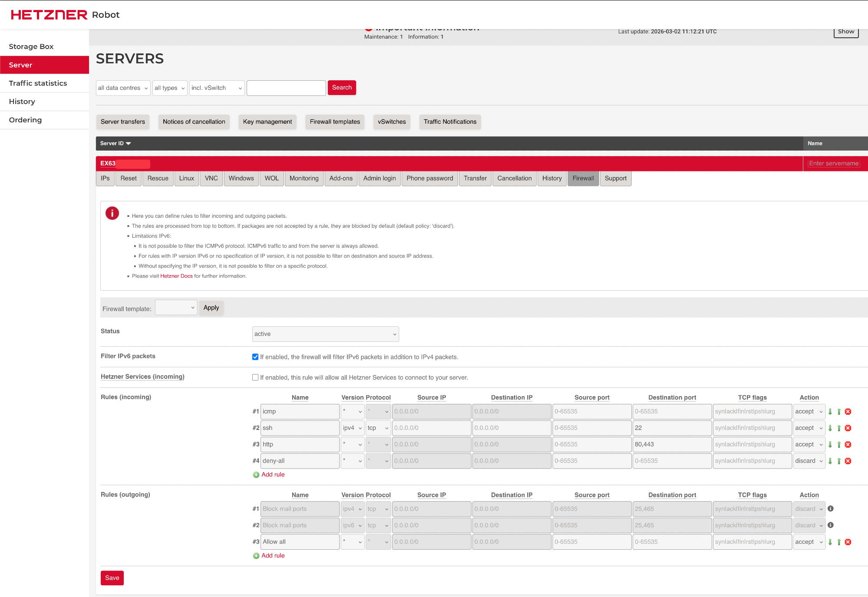Add a new incoming rule

[x=273, y=475]
